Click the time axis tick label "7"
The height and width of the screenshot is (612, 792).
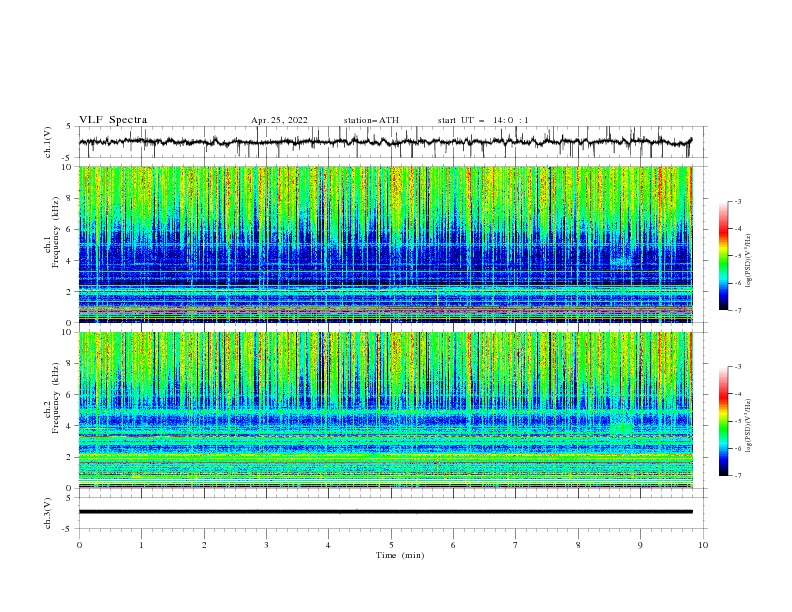(516, 545)
